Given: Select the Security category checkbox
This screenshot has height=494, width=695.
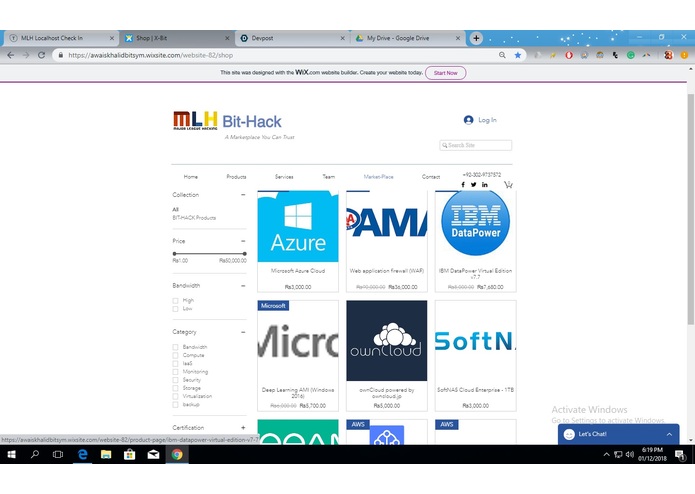Looking at the screenshot, I should click(176, 380).
